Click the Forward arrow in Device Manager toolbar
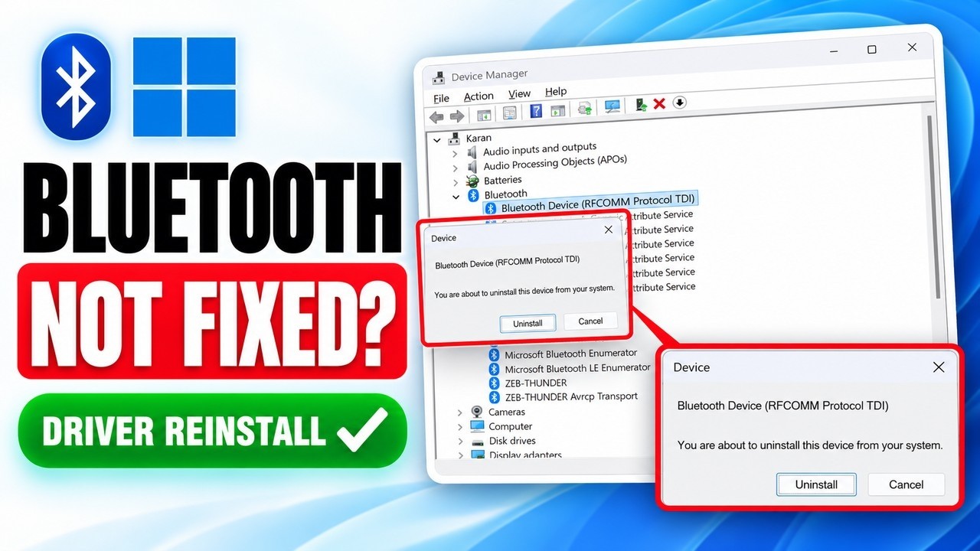The width and height of the screenshot is (980, 551). [x=457, y=116]
